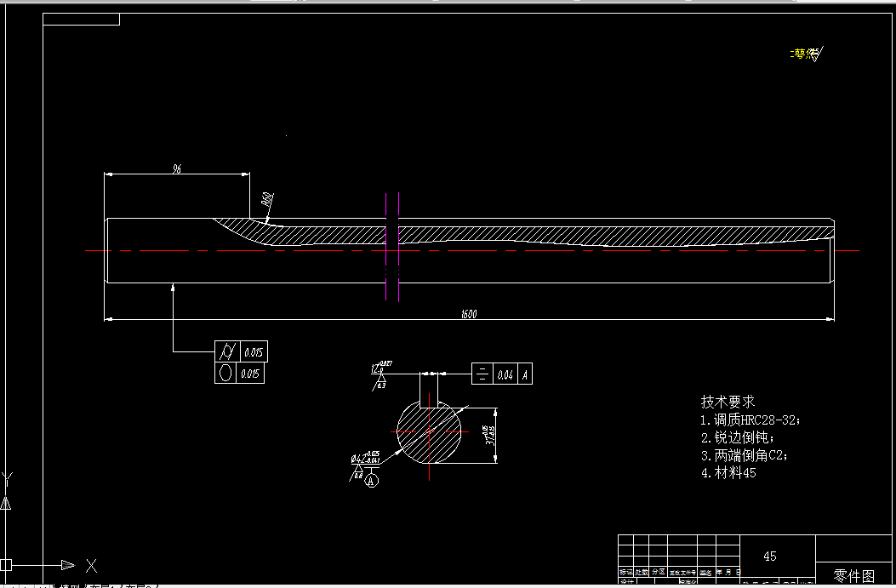Select the 标记 title block cell
Screen dimensions: 896x588
point(625,572)
